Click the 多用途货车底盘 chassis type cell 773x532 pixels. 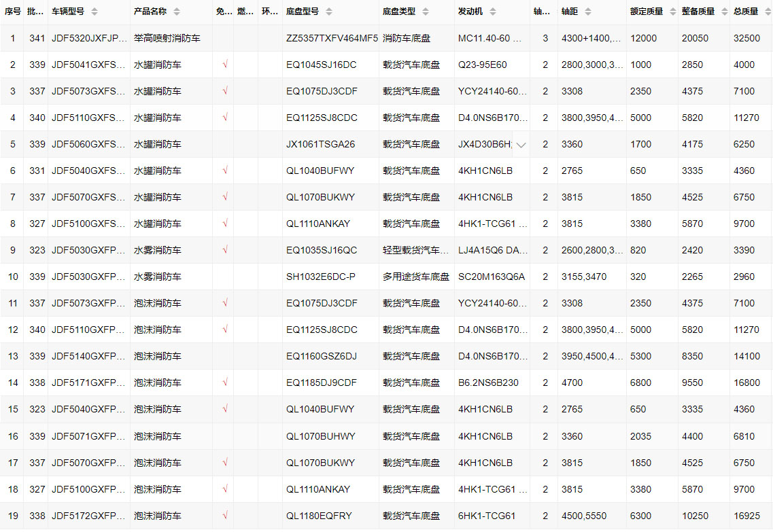pos(415,277)
